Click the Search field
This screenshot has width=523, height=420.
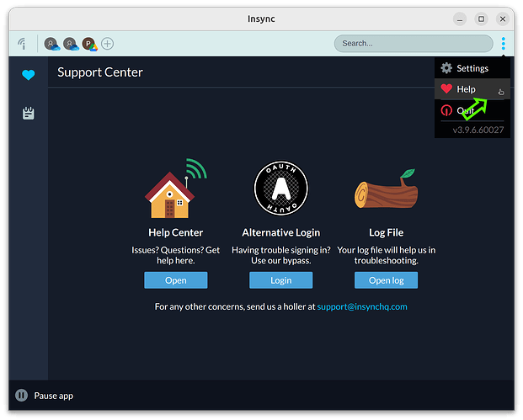tap(414, 43)
